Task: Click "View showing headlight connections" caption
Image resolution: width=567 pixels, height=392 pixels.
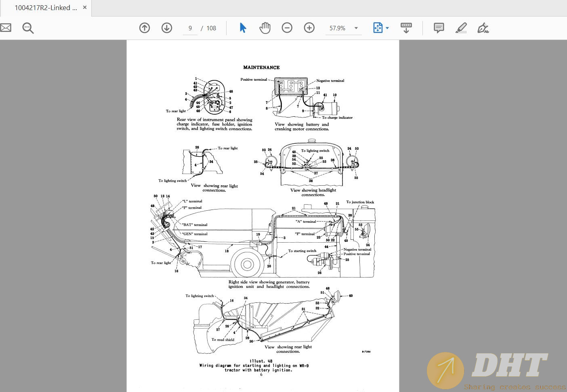Action: click(x=313, y=193)
